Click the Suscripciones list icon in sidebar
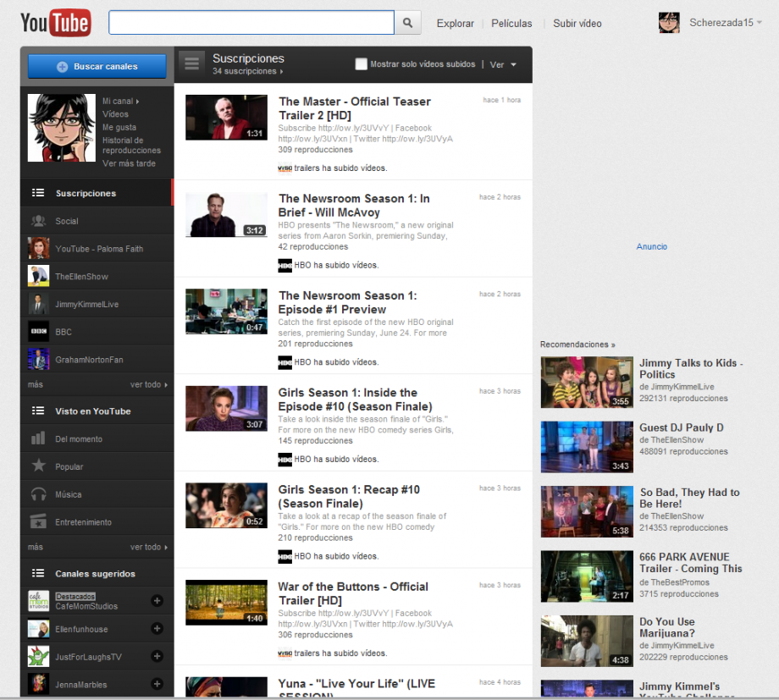Viewport: 779px width, 700px height. pyautogui.click(x=38, y=193)
